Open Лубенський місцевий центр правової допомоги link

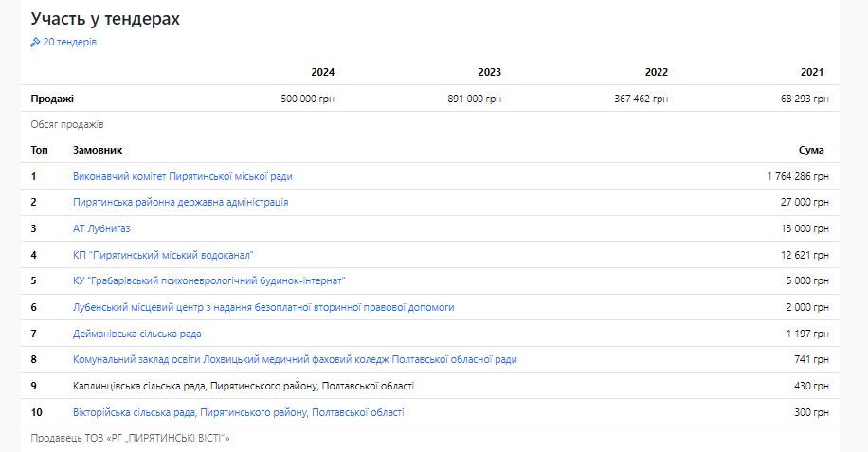(x=263, y=307)
